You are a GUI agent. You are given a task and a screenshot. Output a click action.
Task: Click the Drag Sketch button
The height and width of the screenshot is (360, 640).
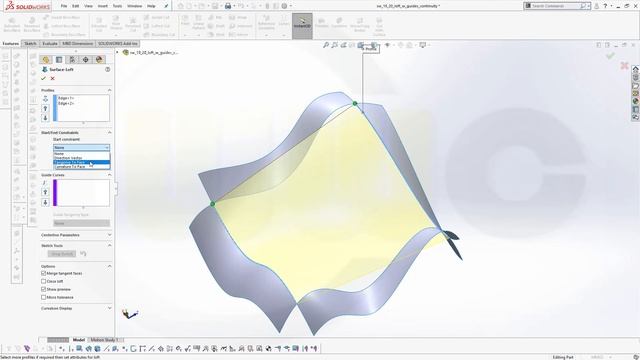pos(62,254)
